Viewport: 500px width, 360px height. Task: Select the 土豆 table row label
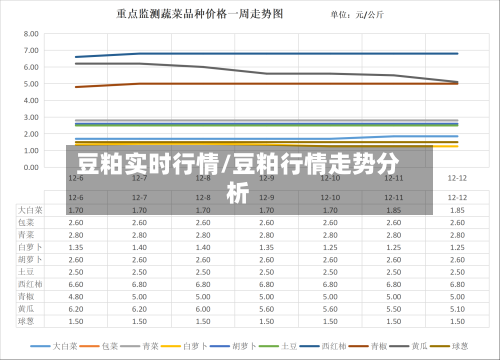coord(26,272)
